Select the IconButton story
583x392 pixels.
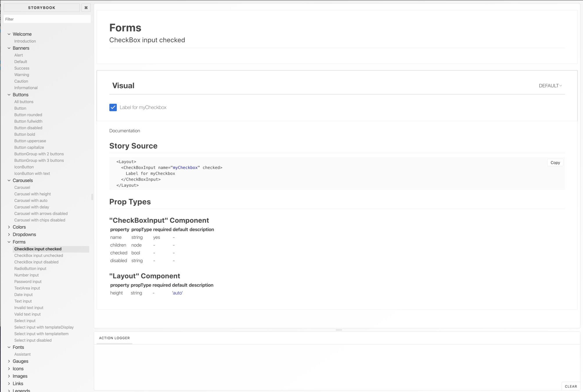point(24,167)
